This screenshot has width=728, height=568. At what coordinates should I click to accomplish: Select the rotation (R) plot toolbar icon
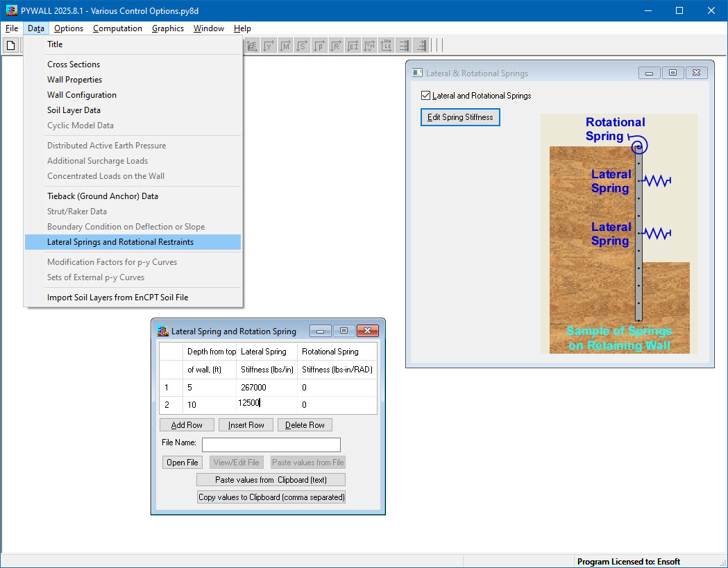pyautogui.click(x=337, y=45)
